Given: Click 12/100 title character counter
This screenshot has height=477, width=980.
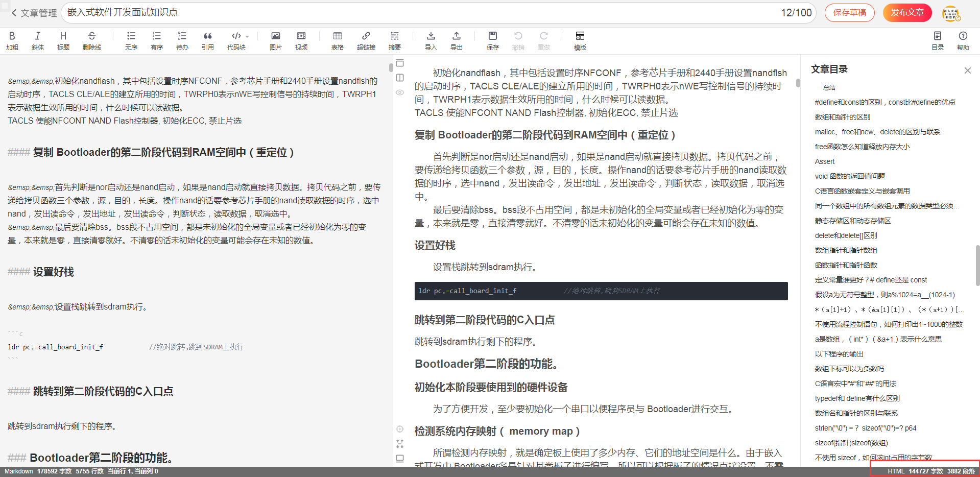Looking at the screenshot, I should click(796, 13).
